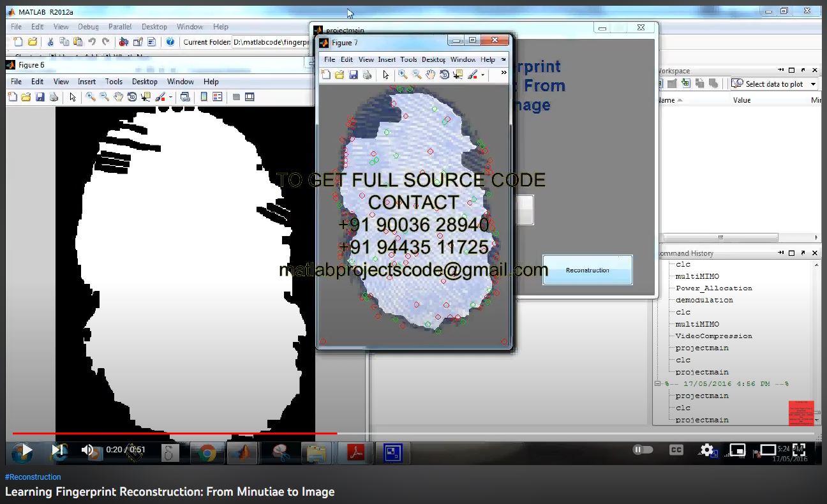The height and width of the screenshot is (504, 827).
Task: Open the Select data to plot dropdown
Action: [813, 84]
